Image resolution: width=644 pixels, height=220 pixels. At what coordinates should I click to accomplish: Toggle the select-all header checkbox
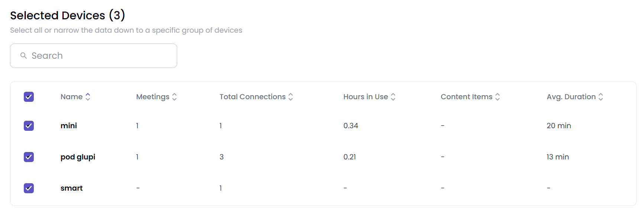click(29, 97)
